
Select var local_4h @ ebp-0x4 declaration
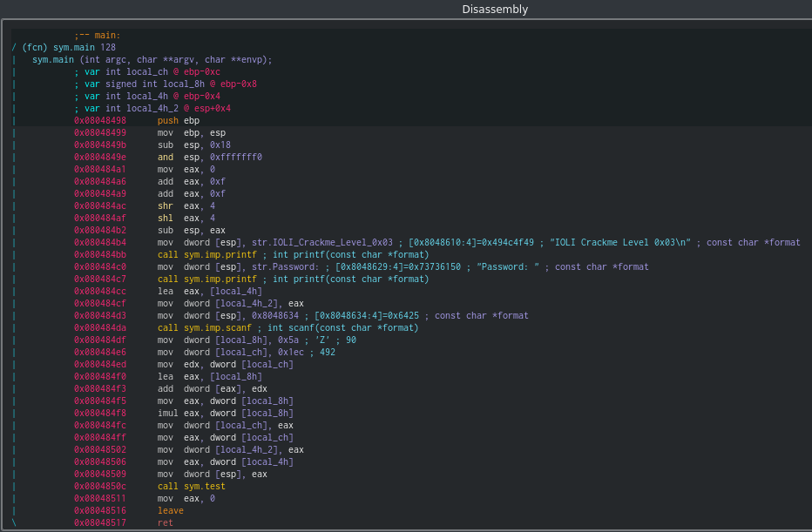click(x=147, y=97)
